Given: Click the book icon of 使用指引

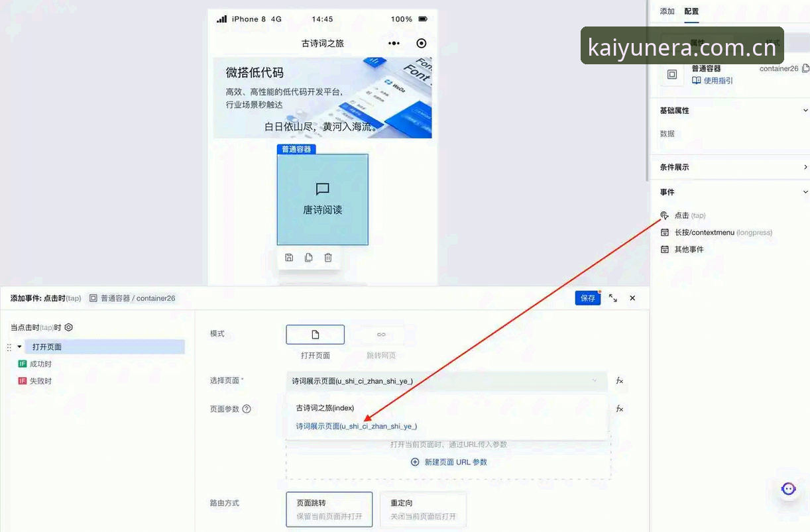Looking at the screenshot, I should point(697,80).
